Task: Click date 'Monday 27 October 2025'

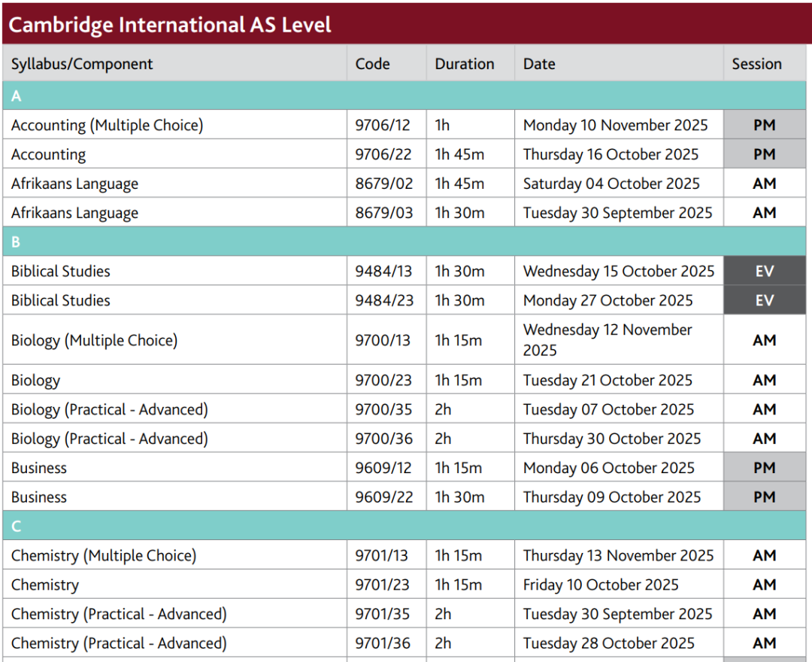Action: pyautogui.click(x=607, y=300)
